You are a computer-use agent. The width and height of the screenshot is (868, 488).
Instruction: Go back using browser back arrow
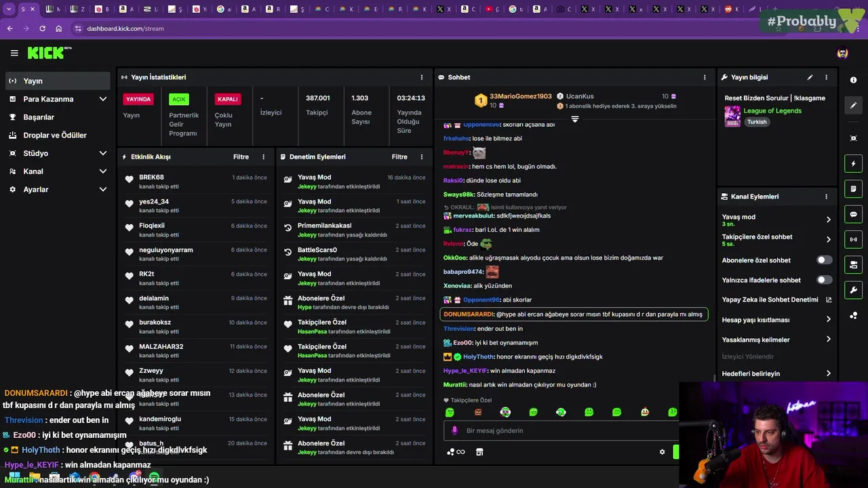[x=9, y=28]
